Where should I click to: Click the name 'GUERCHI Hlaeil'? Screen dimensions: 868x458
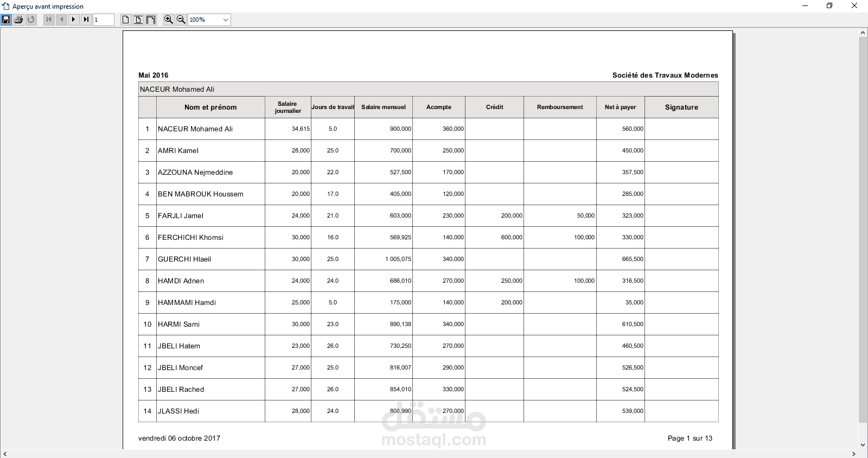(x=184, y=259)
